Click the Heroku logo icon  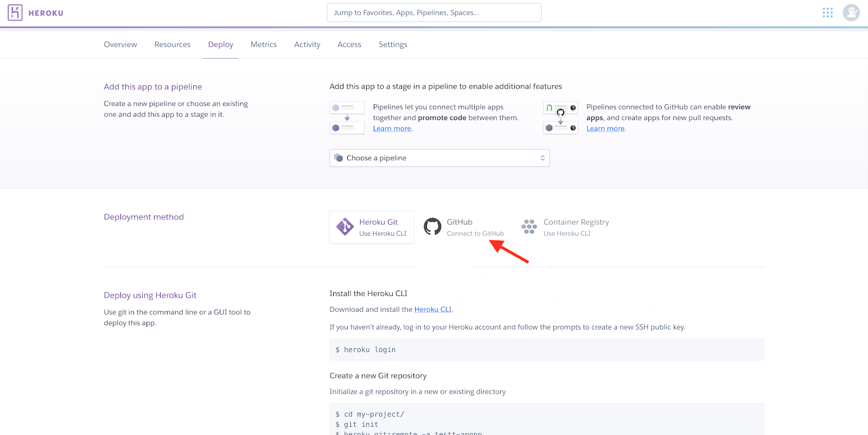pos(15,12)
